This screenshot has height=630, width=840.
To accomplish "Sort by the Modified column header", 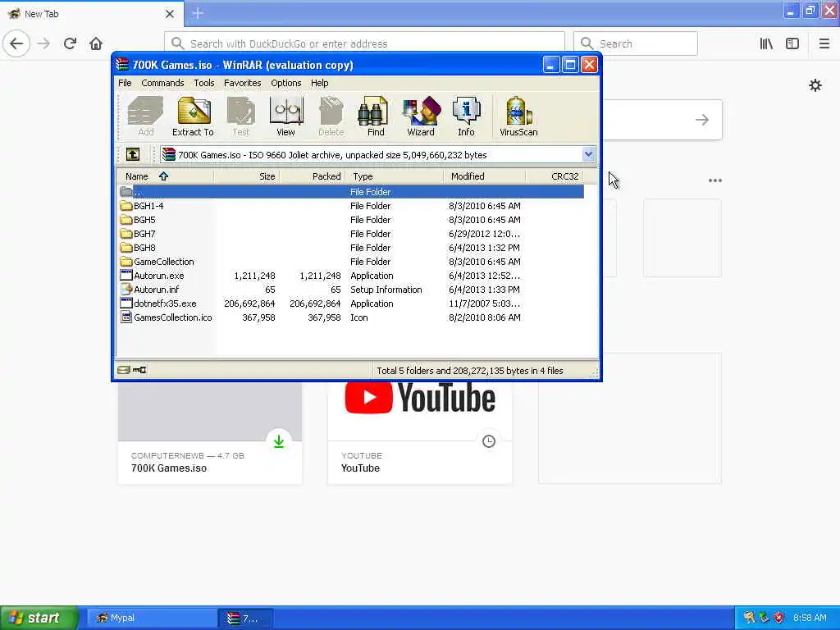I will click(484, 176).
